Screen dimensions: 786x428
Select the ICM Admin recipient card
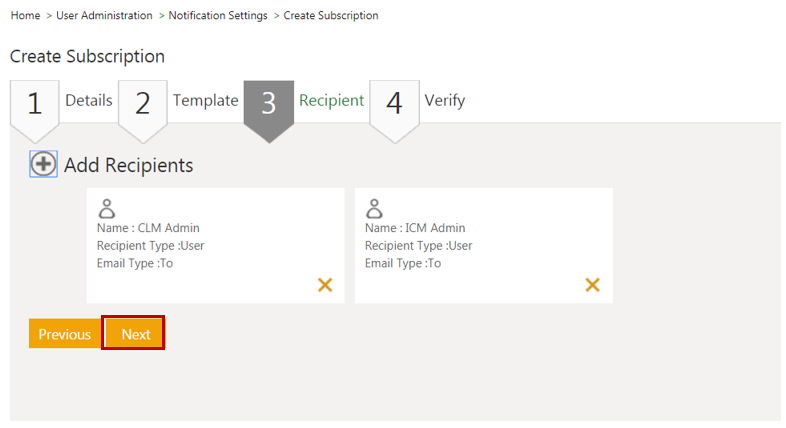pos(483,246)
